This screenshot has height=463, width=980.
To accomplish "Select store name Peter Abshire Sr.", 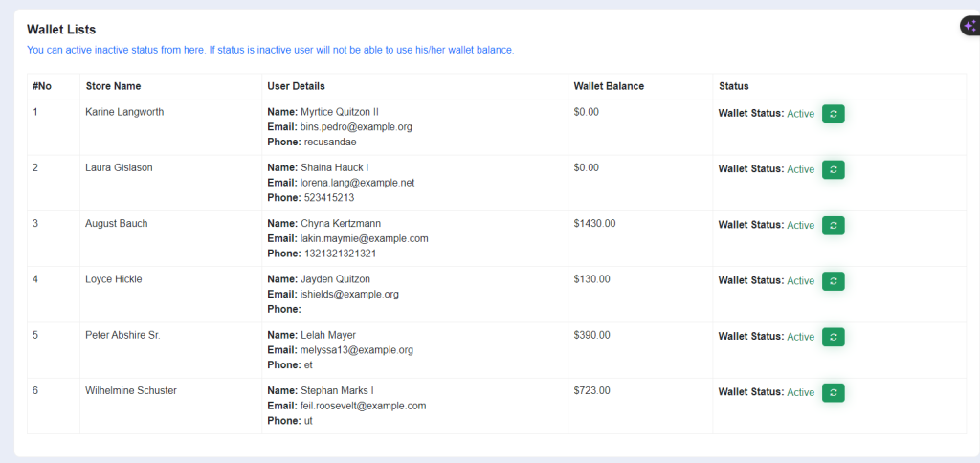I will point(122,335).
